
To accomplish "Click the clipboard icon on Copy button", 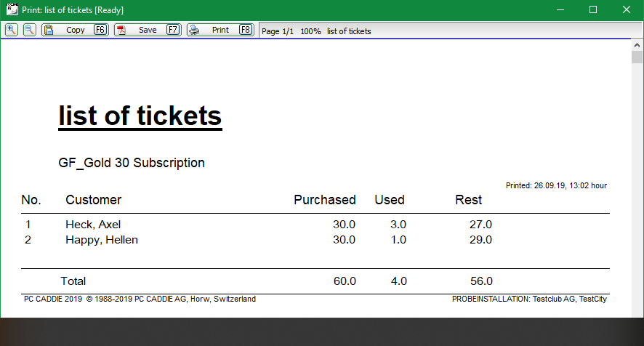I will [49, 30].
